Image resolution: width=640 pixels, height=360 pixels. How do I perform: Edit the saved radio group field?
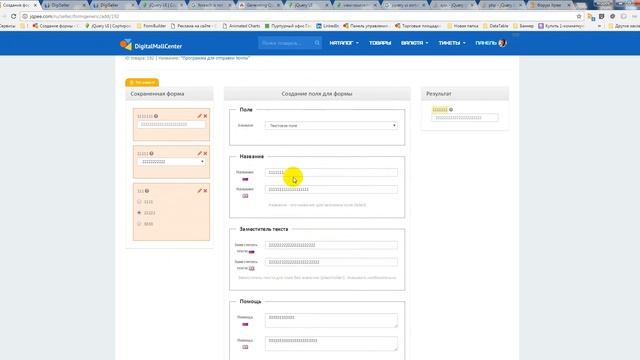coord(199,191)
